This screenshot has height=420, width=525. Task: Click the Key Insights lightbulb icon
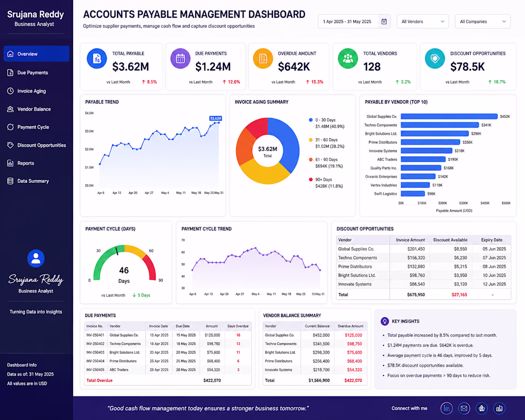[385, 321]
